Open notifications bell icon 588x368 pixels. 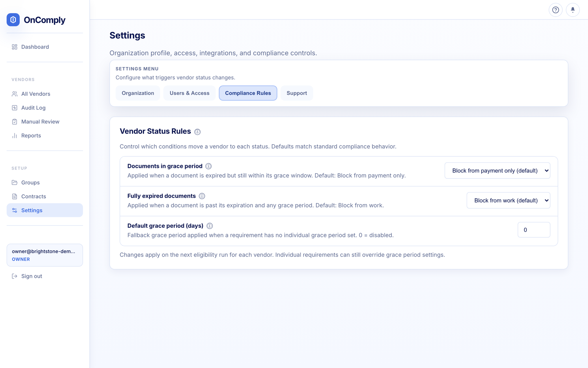(x=573, y=10)
